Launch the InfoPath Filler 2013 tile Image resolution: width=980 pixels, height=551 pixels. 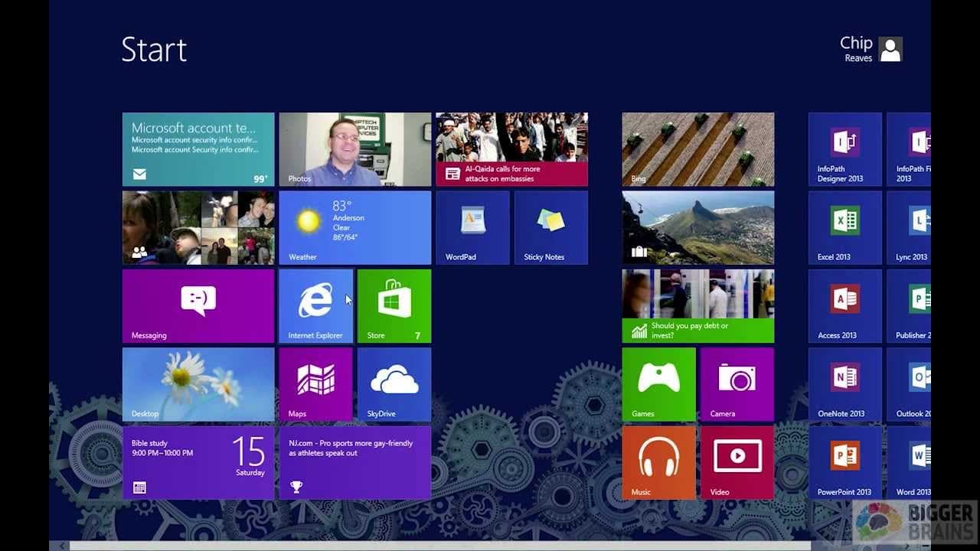(x=909, y=149)
